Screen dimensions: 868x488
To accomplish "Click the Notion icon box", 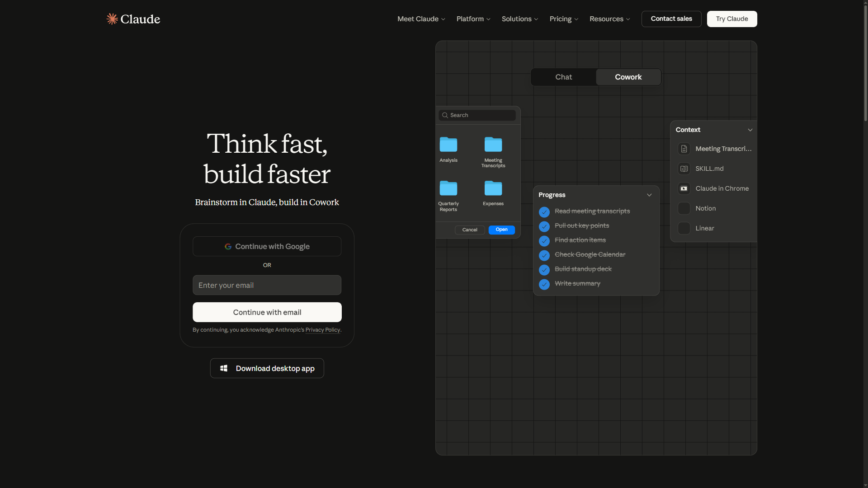I will coord(684,208).
